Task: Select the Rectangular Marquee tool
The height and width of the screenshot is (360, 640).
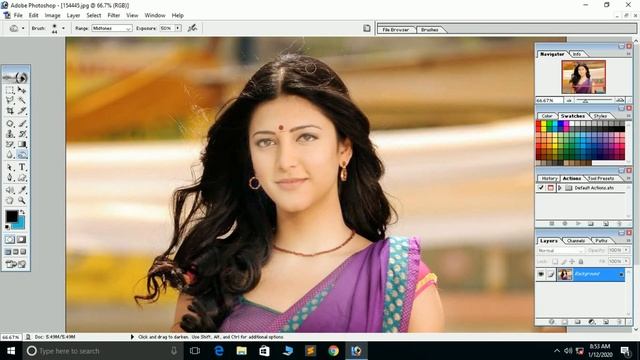Action: tap(10, 90)
